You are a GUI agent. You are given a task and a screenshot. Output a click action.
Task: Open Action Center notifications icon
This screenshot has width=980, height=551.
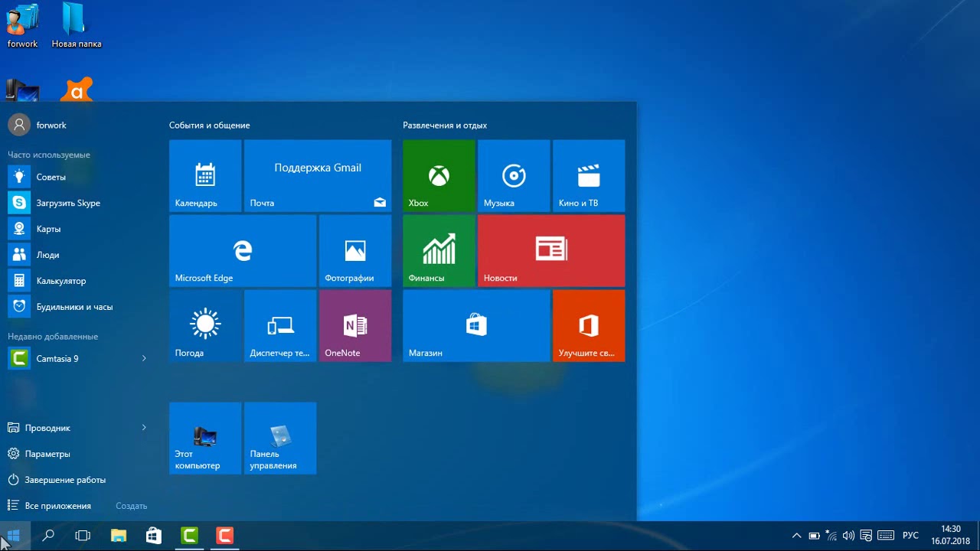click(866, 536)
